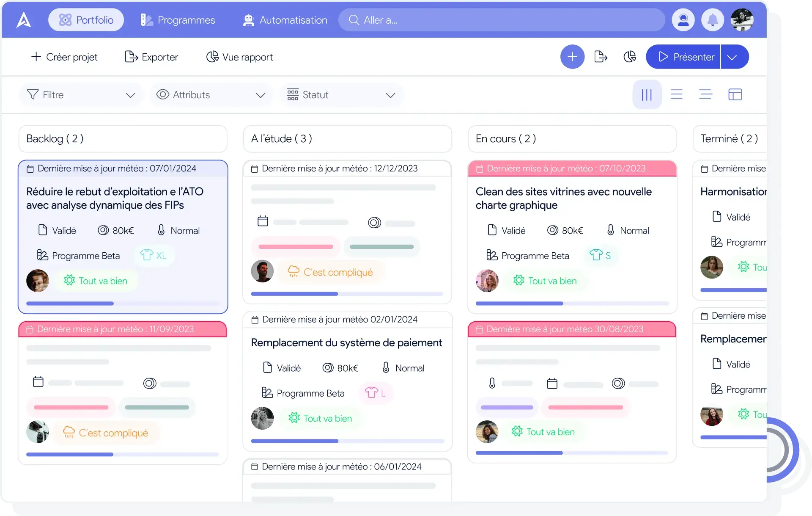Open 'Clean des sites vitrines' project title

point(564,198)
